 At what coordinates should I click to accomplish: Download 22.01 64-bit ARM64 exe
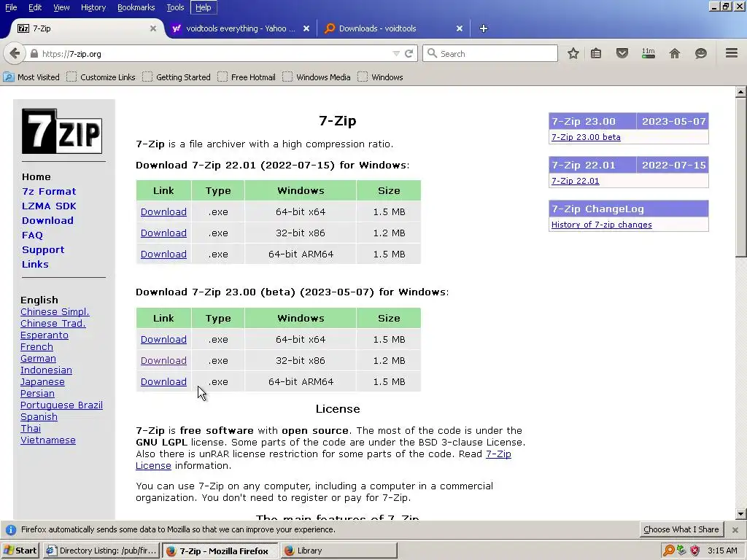click(x=163, y=254)
